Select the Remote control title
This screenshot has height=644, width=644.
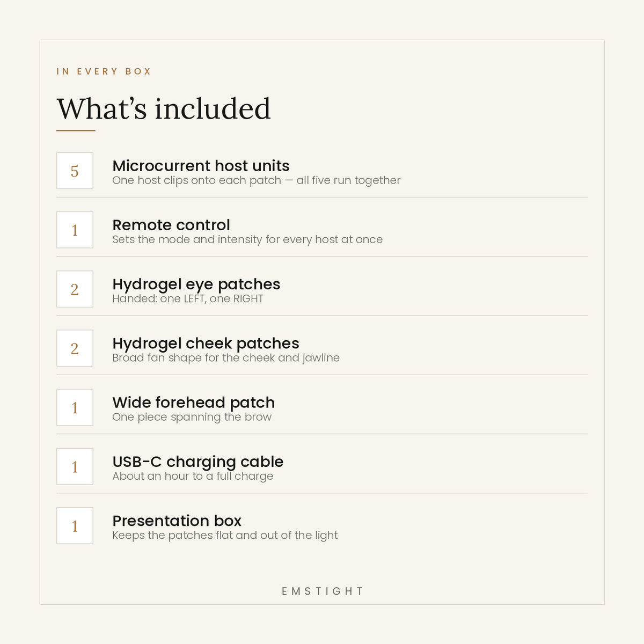tap(171, 225)
